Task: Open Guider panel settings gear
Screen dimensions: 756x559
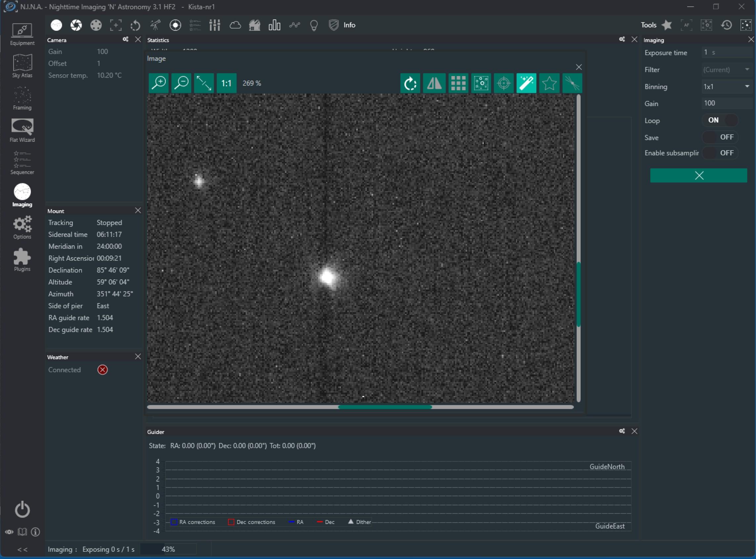Action: pos(622,431)
